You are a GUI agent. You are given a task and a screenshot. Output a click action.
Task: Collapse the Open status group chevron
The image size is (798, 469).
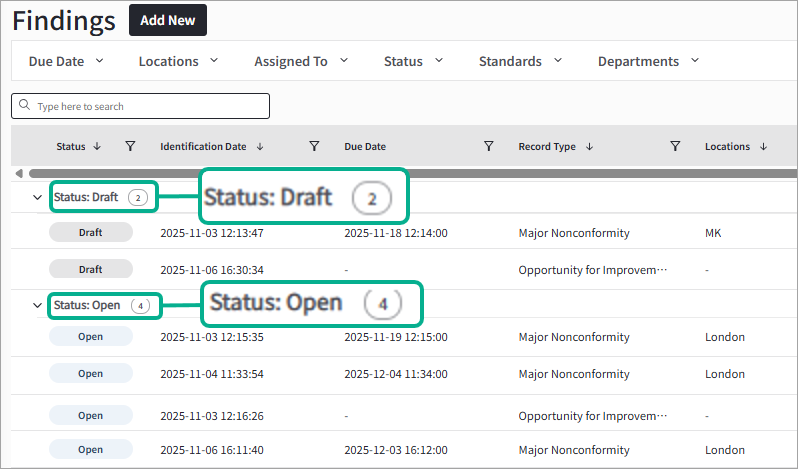pyautogui.click(x=37, y=306)
